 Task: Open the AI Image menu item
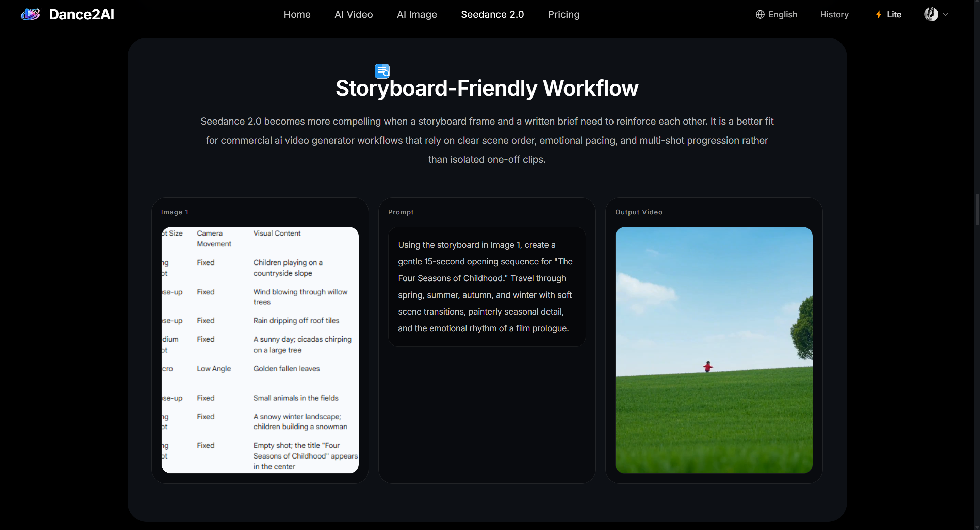click(x=416, y=14)
